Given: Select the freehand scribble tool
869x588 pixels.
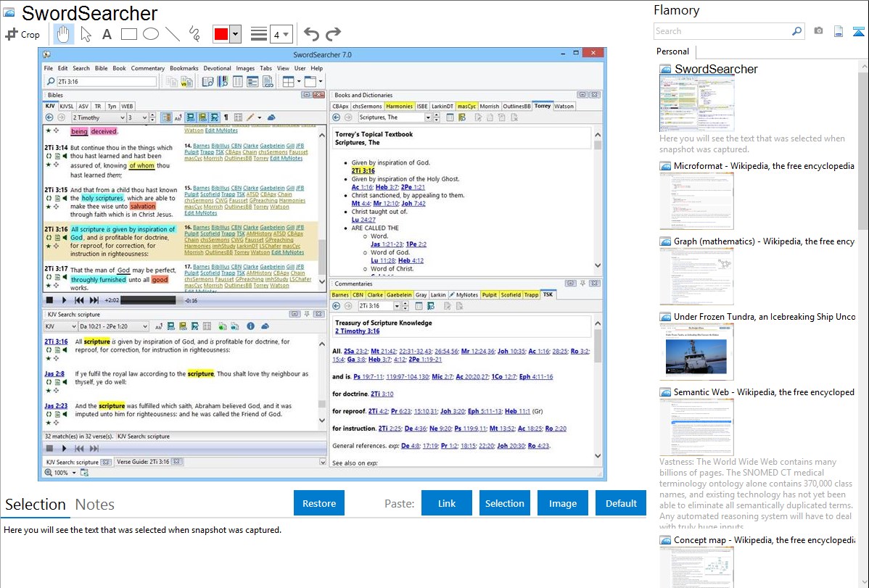Looking at the screenshot, I should [x=194, y=34].
